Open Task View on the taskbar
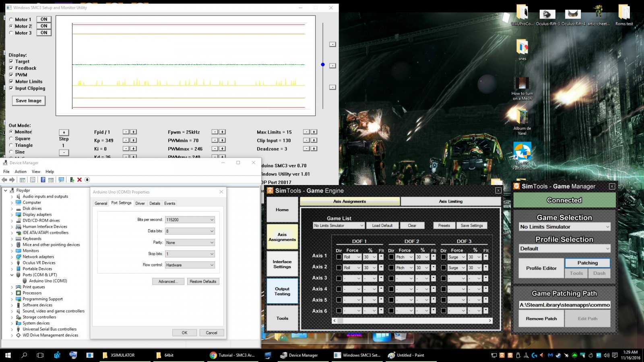This screenshot has width=644, height=362. click(40, 355)
